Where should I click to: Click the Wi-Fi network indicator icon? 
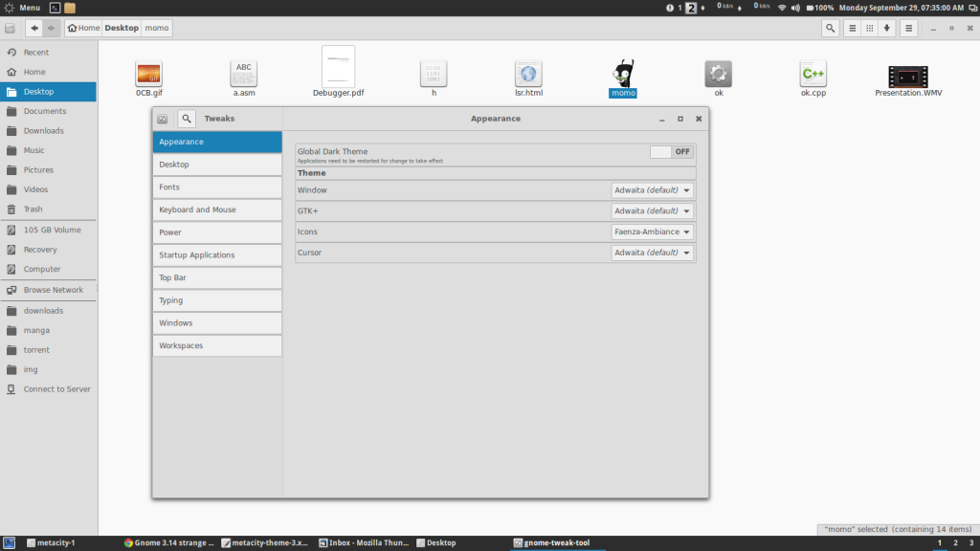pos(781,8)
